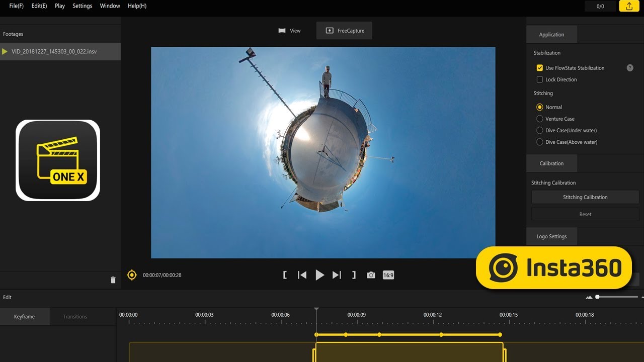Choose Dive Case(Under water) stitching
This screenshot has width=644, height=362.
point(540,130)
